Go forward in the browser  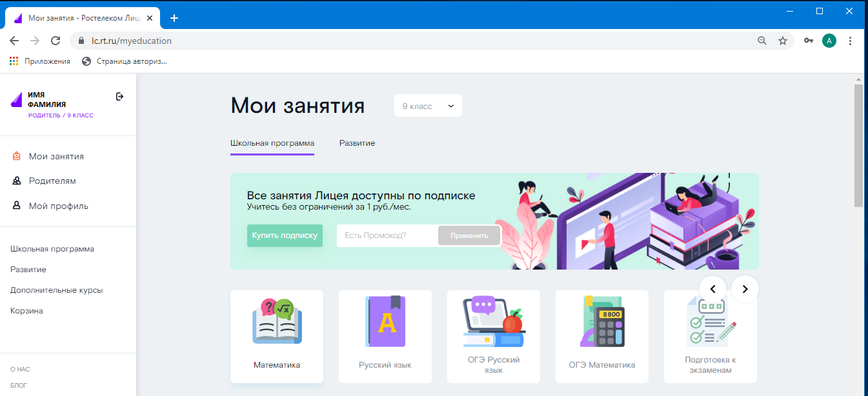pyautogui.click(x=35, y=41)
